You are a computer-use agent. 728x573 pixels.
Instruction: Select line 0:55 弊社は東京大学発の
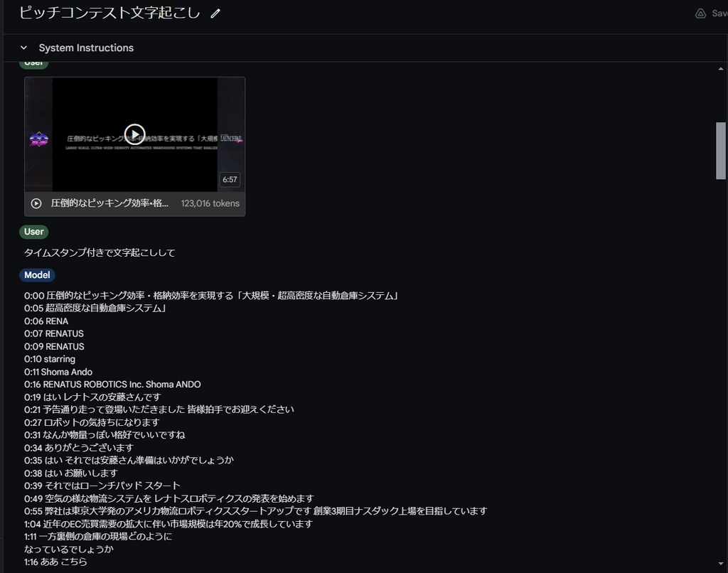256,511
